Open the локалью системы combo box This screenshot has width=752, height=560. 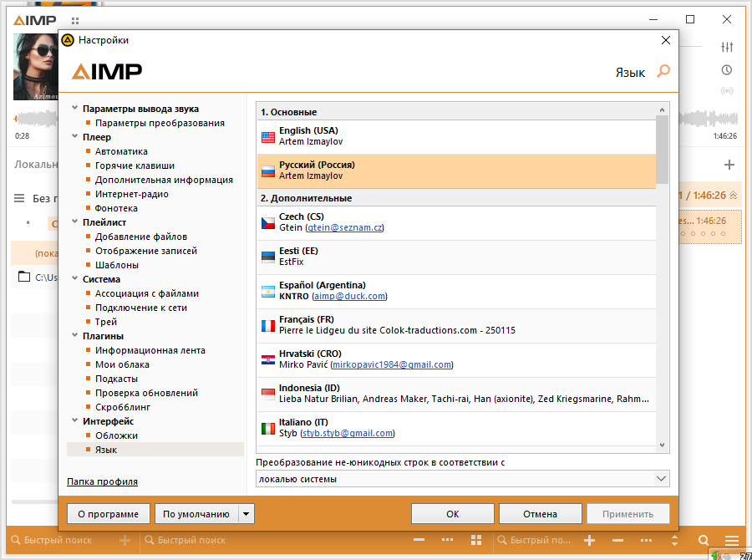pos(463,479)
